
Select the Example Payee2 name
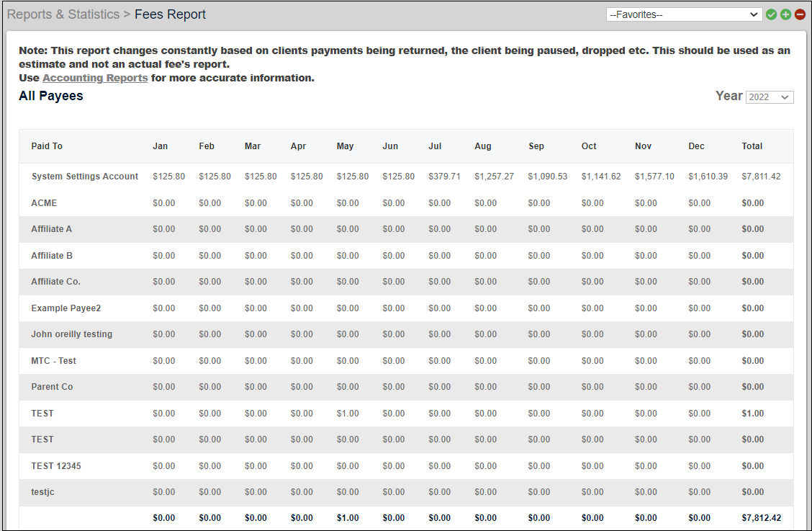[66, 308]
